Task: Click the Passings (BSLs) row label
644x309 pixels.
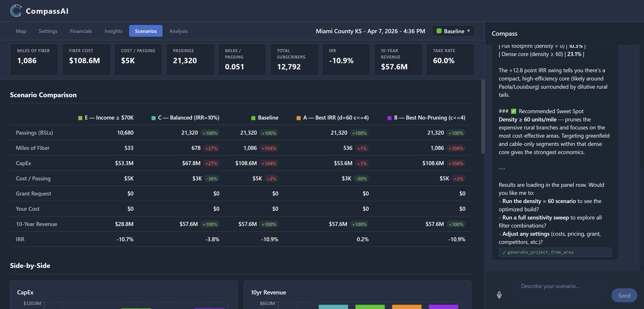Action: pos(35,133)
